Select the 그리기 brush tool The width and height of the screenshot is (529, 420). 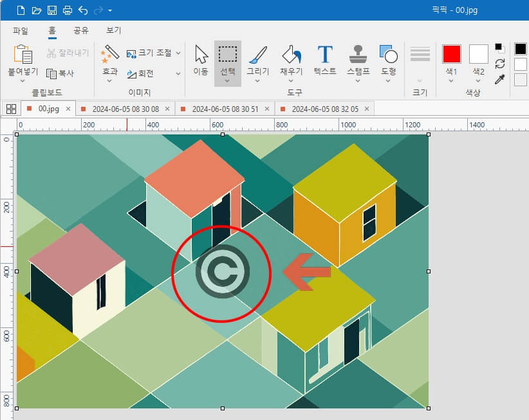(258, 59)
